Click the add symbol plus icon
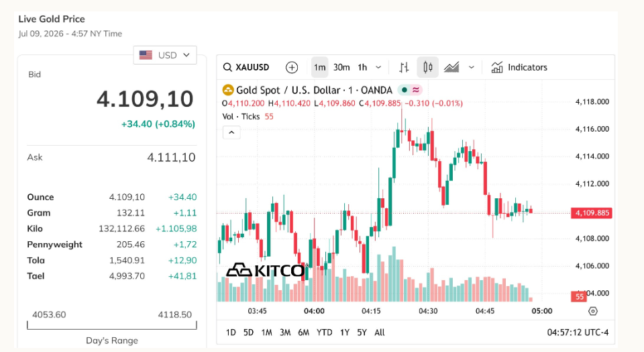Image resolution: width=644 pixels, height=352 pixels. coord(292,67)
